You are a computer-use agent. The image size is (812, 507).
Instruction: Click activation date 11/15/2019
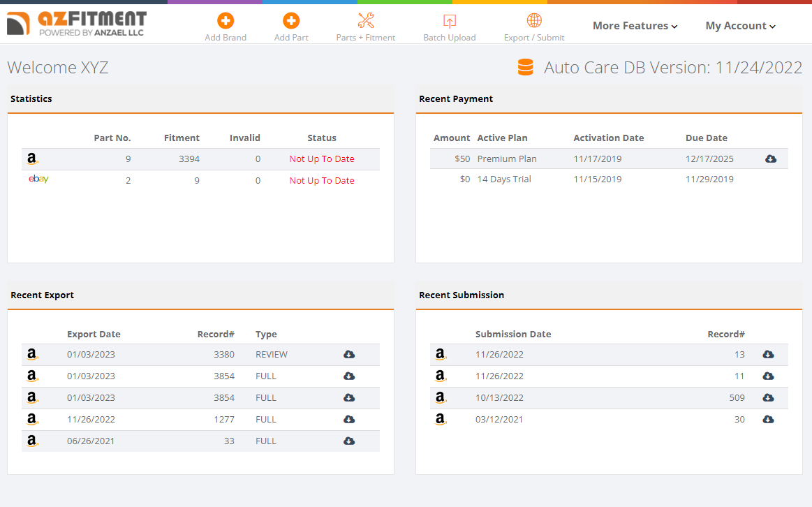pos(597,179)
